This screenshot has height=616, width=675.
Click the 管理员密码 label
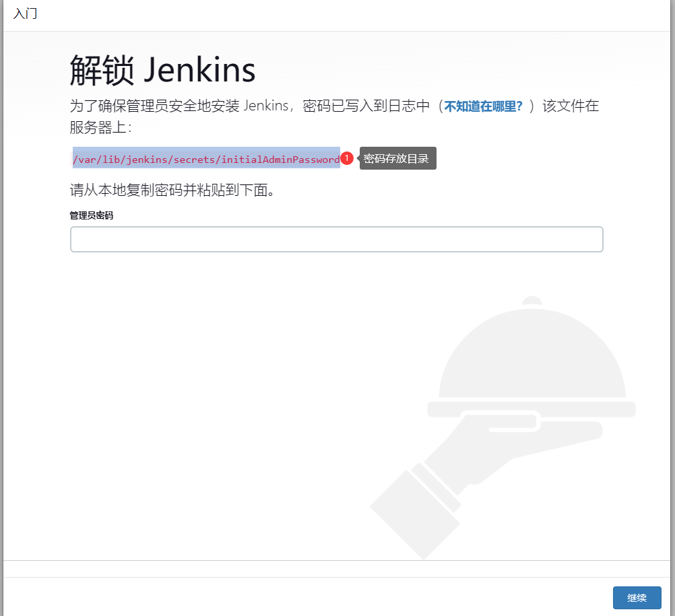pyautogui.click(x=91, y=215)
